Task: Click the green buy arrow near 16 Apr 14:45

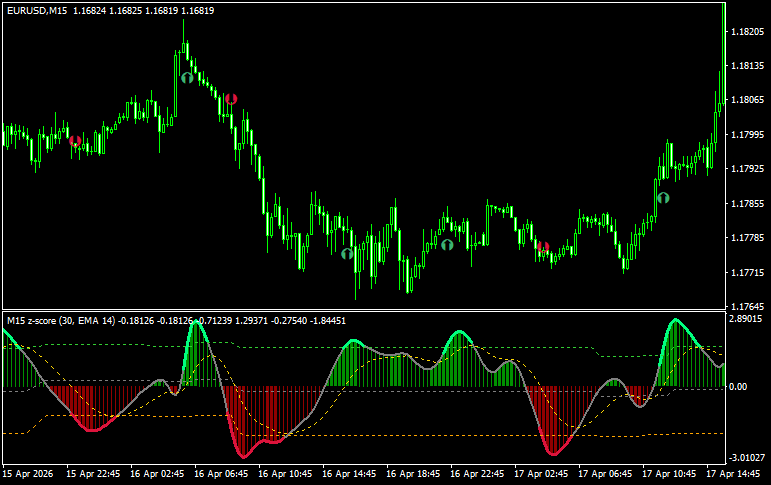Action: [x=347, y=254]
